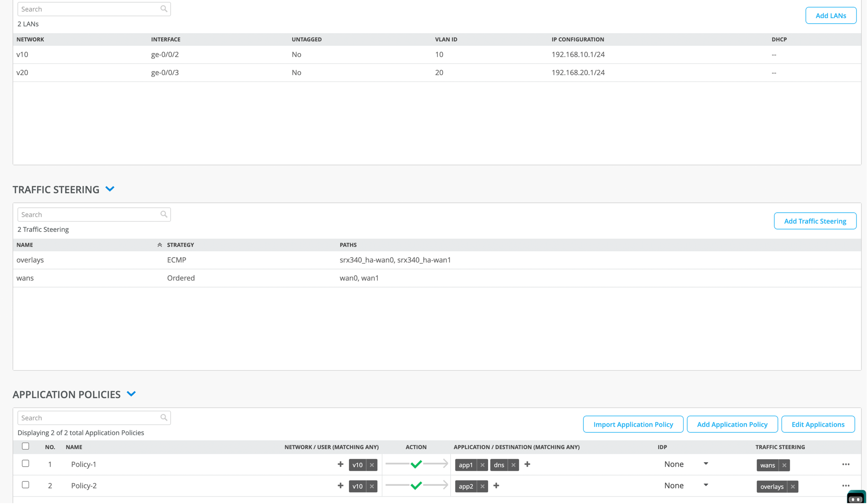Collapse the Traffic Steering section
Screen dimensions: 868x504
(110, 189)
